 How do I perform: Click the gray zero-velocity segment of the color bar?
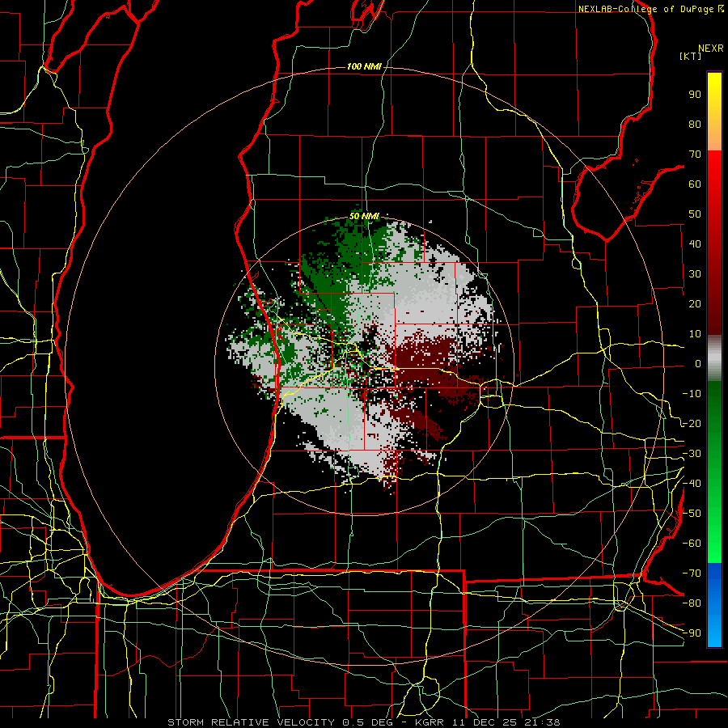(x=714, y=358)
